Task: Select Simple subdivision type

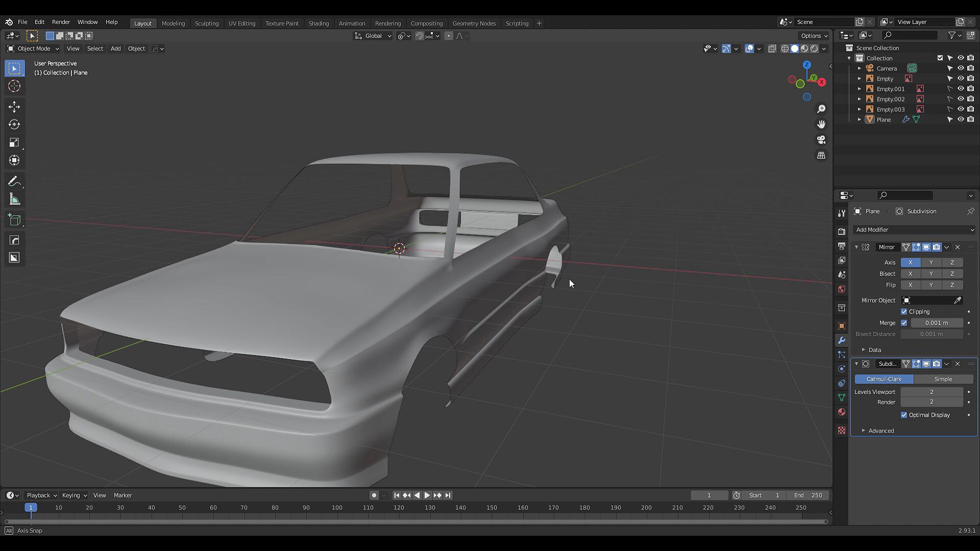Action: tap(943, 379)
